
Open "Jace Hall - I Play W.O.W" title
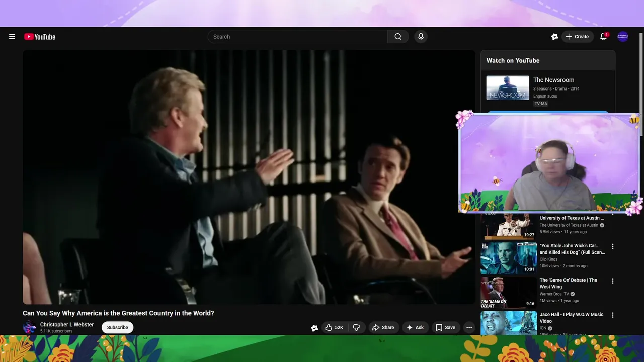coord(572,318)
